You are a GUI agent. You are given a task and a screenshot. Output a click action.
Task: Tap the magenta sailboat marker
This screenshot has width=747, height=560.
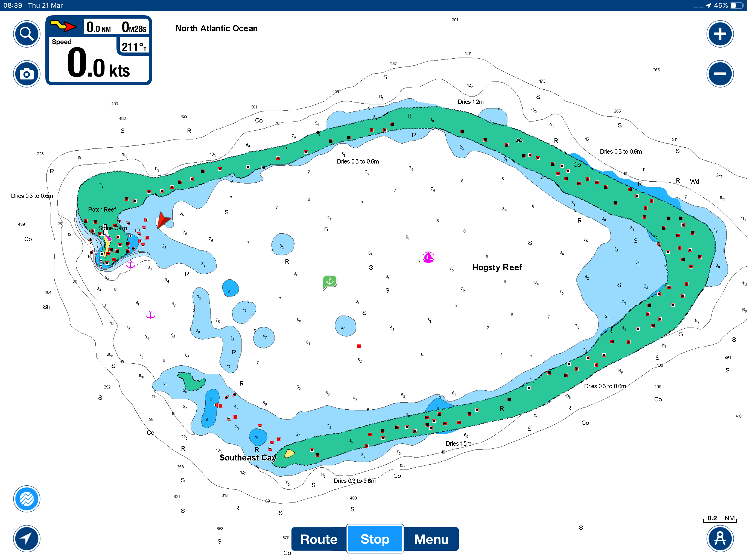(428, 257)
